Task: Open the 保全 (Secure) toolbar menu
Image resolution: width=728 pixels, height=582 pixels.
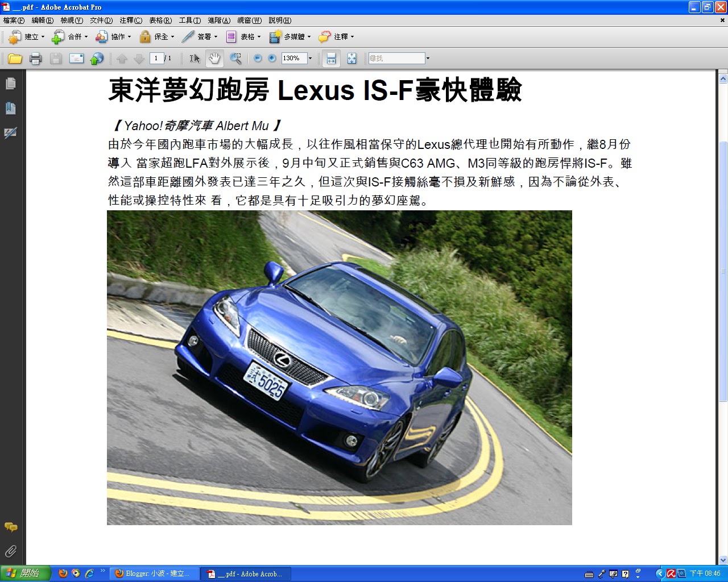Action: pos(157,37)
